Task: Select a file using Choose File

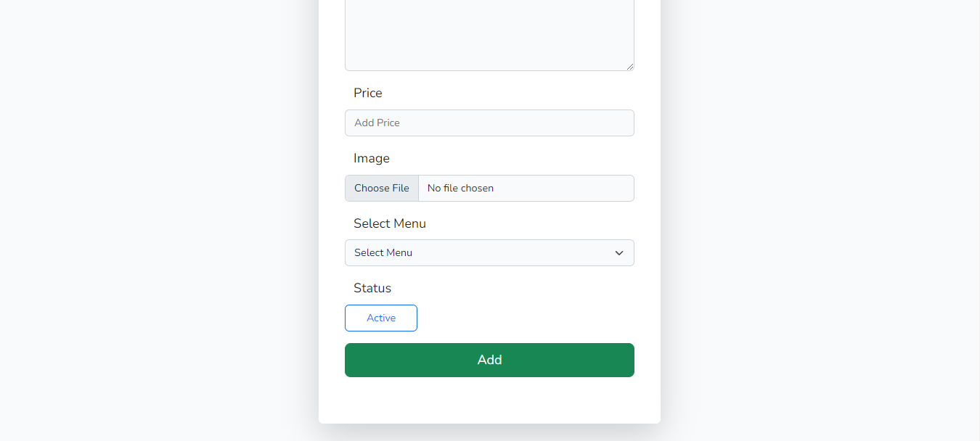Action: coord(381,188)
